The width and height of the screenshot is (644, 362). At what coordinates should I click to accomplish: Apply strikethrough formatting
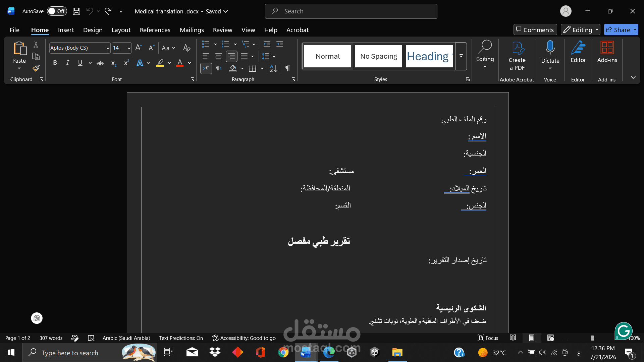click(100, 63)
